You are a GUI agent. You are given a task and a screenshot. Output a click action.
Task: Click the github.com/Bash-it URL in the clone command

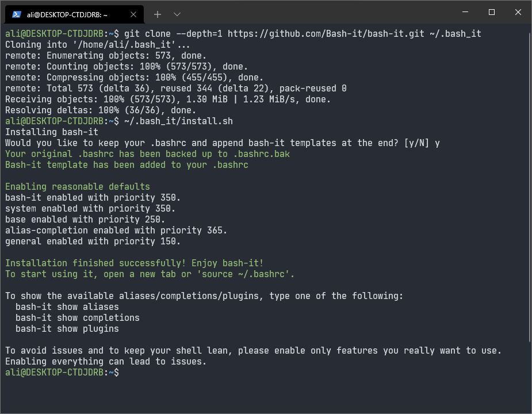coord(326,33)
